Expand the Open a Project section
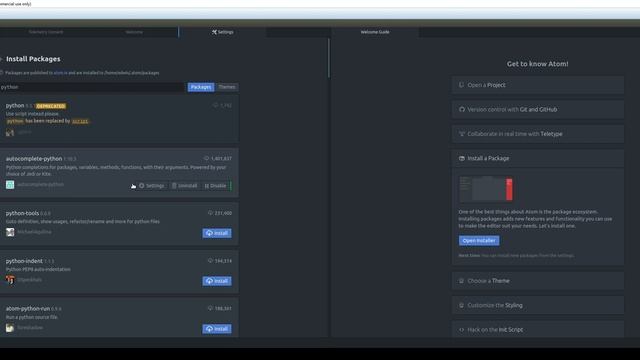Screen dimensions: 640x360 pyautogui.click(x=538, y=85)
